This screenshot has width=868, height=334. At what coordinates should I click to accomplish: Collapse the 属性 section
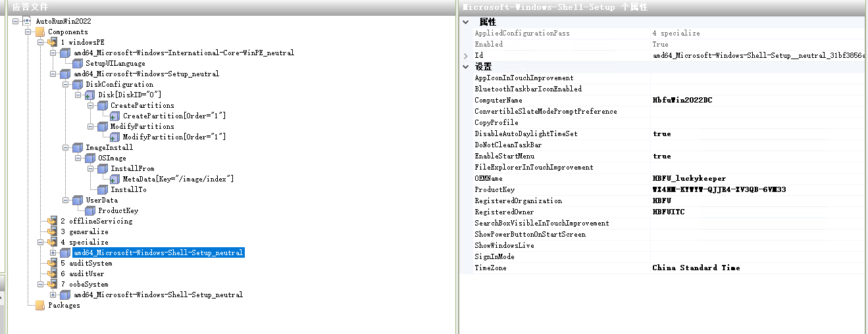pos(466,22)
